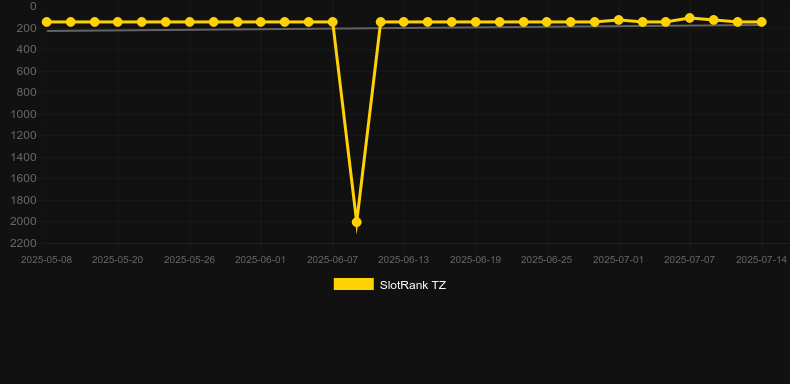
Task: Click the 2025-05-08 x-axis date label
Action: [46, 260]
